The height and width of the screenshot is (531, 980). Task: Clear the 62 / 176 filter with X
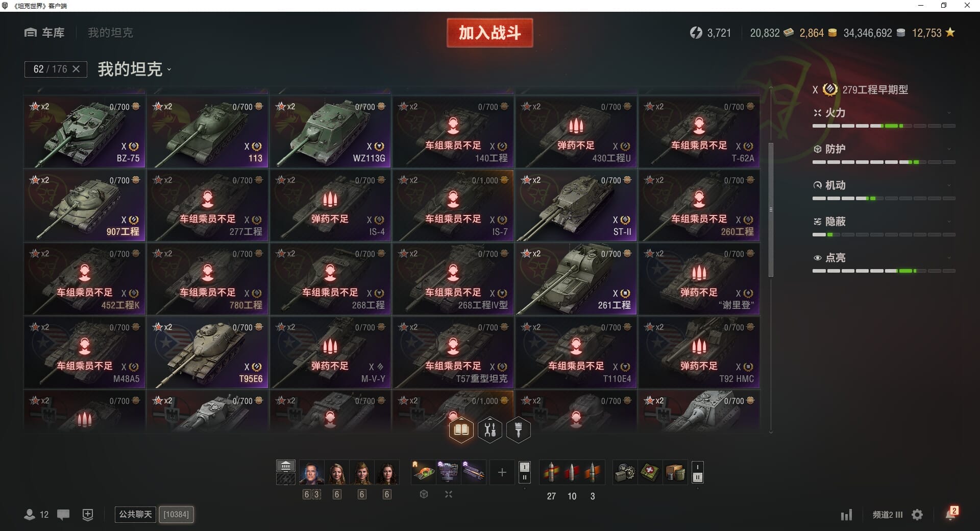coord(76,69)
